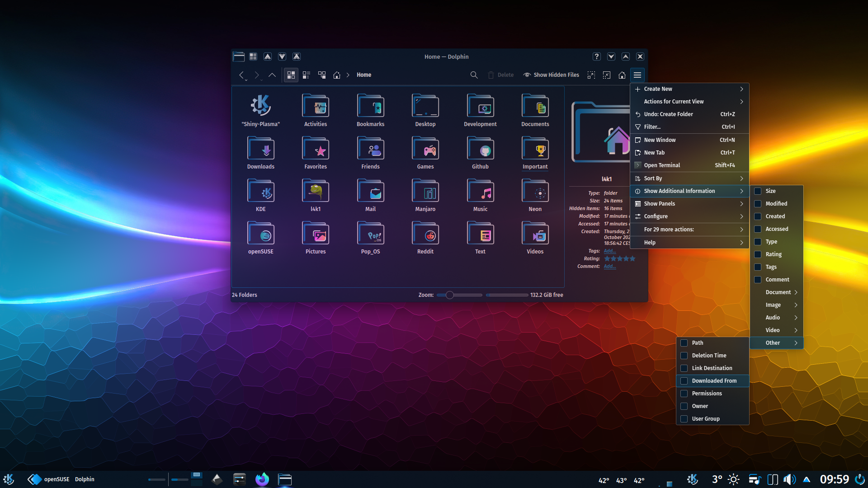Click the Add... link next to Comment
The height and width of the screenshot is (488, 868).
tap(609, 266)
